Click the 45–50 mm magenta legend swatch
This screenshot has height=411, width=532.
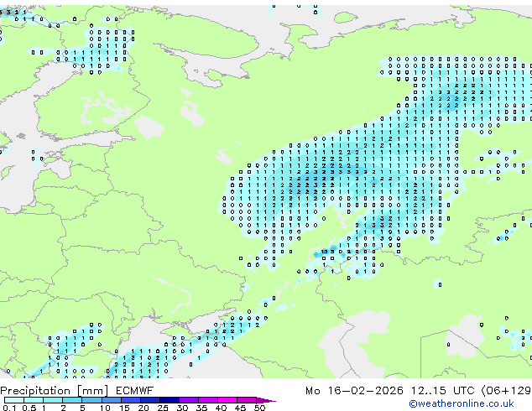coord(247,400)
